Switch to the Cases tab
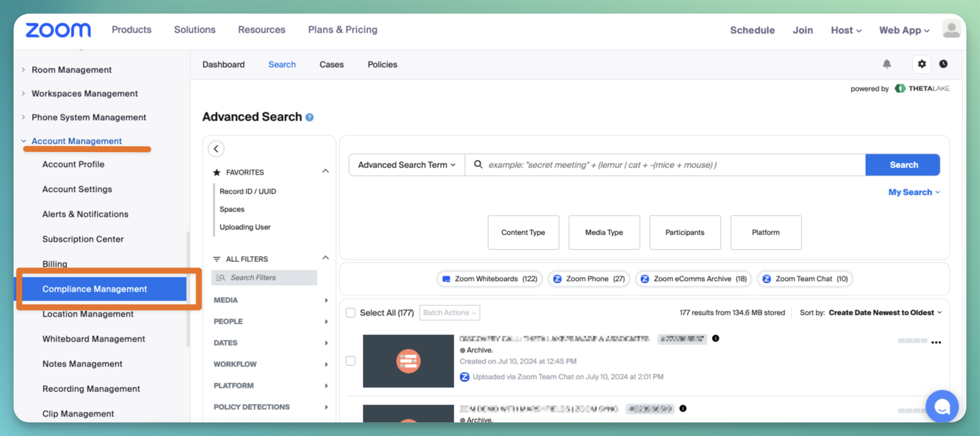 [332, 65]
